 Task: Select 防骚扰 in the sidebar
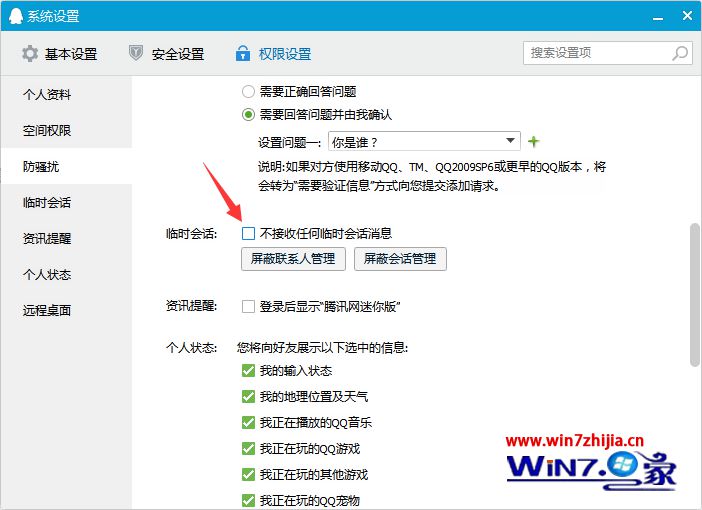[x=66, y=166]
